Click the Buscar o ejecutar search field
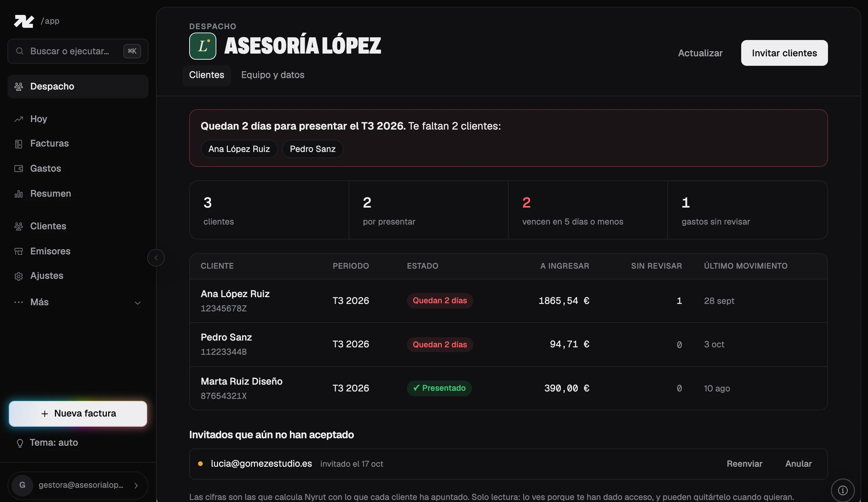Screen dimensions: 868x502 [78, 51]
